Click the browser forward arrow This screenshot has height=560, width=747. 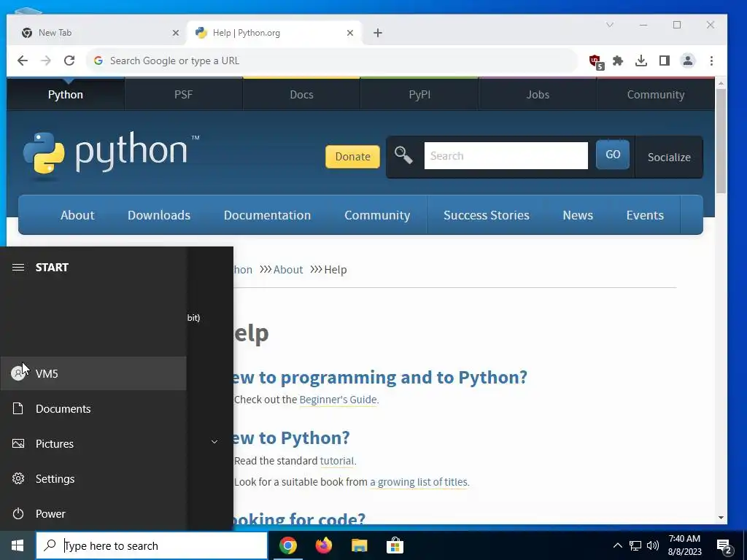point(46,61)
